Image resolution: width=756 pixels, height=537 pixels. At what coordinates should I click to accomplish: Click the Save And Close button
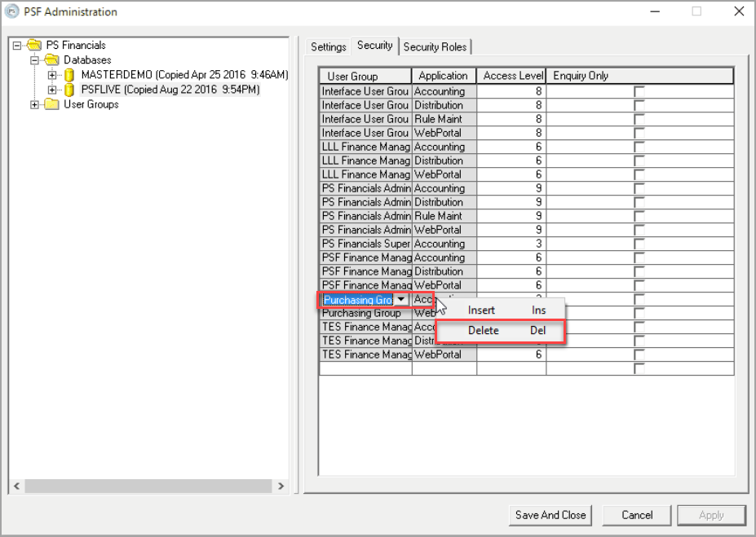[550, 515]
